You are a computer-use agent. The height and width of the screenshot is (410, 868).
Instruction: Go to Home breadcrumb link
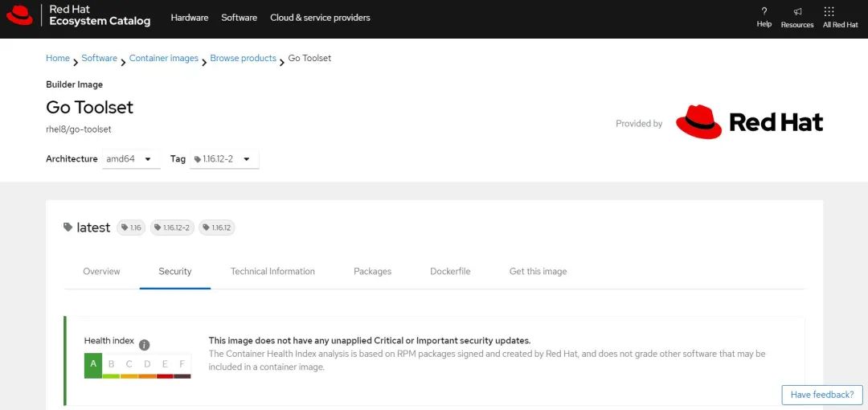(x=58, y=58)
